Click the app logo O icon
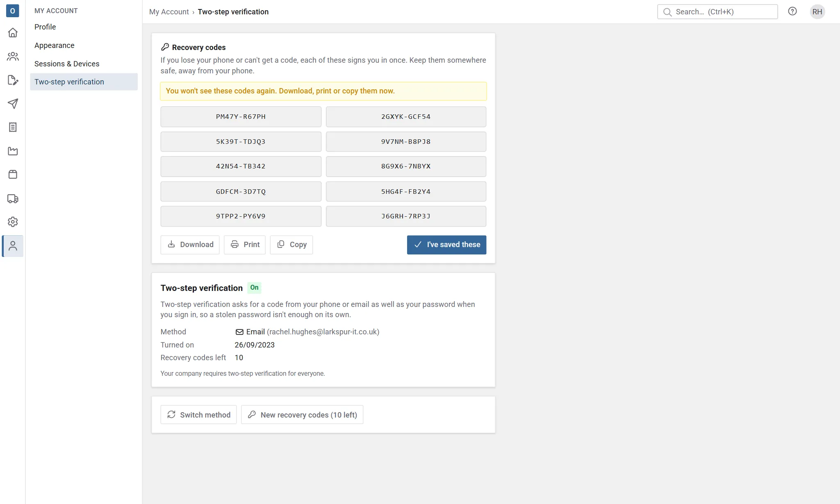The image size is (840, 504). pos(13,11)
